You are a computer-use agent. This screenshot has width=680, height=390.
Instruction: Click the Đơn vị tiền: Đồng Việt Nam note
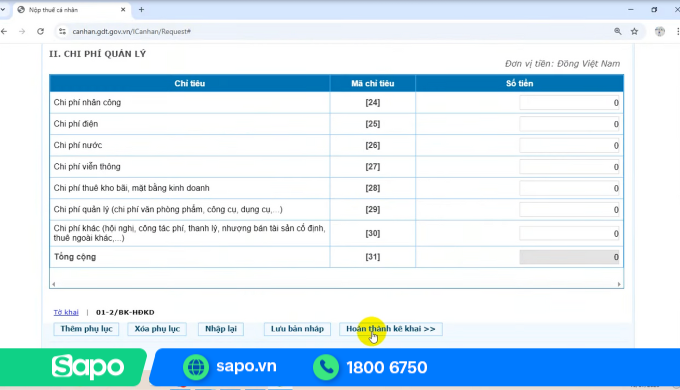click(562, 64)
